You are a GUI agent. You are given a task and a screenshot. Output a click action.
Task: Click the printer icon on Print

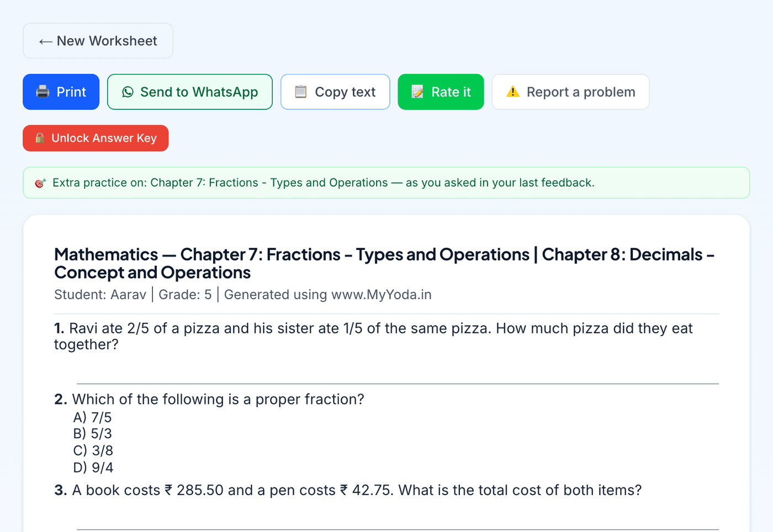point(43,92)
